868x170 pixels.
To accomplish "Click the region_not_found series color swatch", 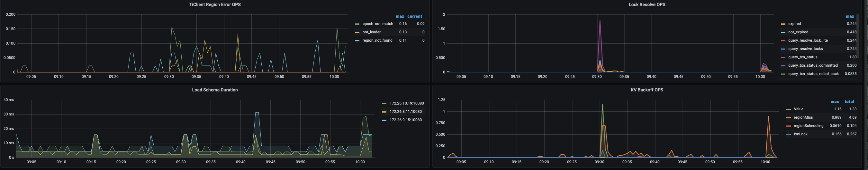I will [357, 41].
